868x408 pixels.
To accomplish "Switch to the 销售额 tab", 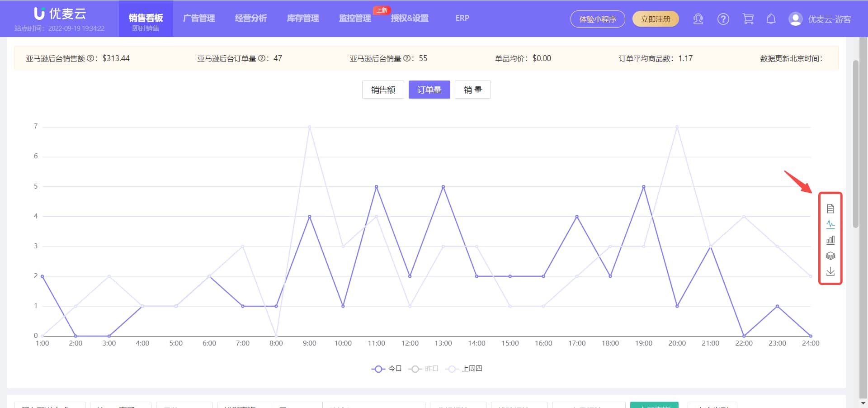I will click(382, 89).
